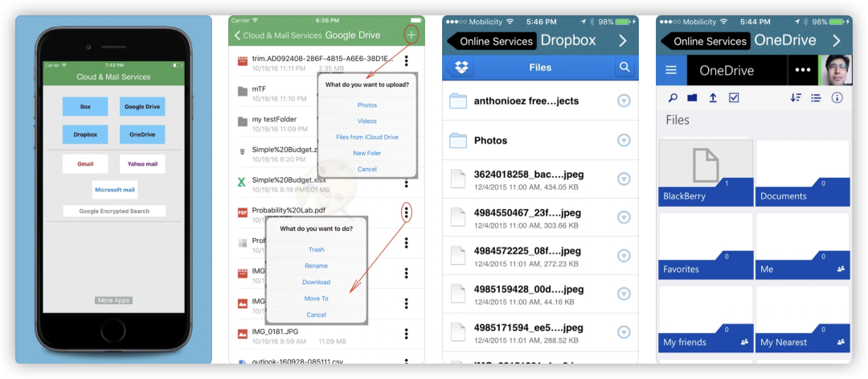This screenshot has height=379, width=868.
Task: Tap the More Apps link on phone
Action: pos(113,300)
